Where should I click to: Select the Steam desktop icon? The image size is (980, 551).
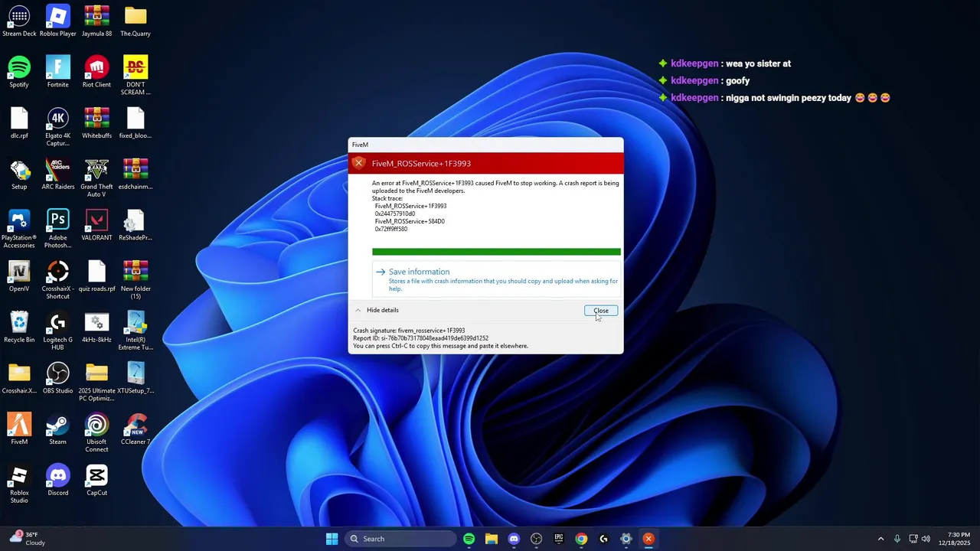[57, 429]
